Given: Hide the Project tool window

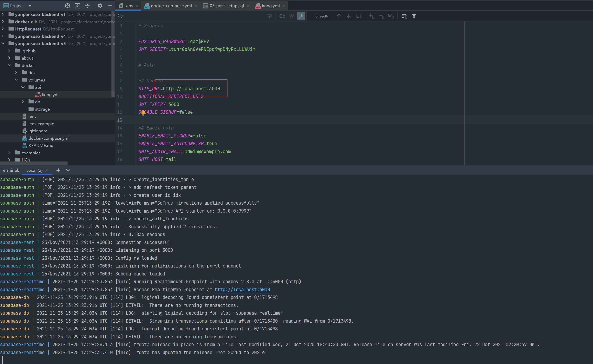Looking at the screenshot, I should [110, 6].
